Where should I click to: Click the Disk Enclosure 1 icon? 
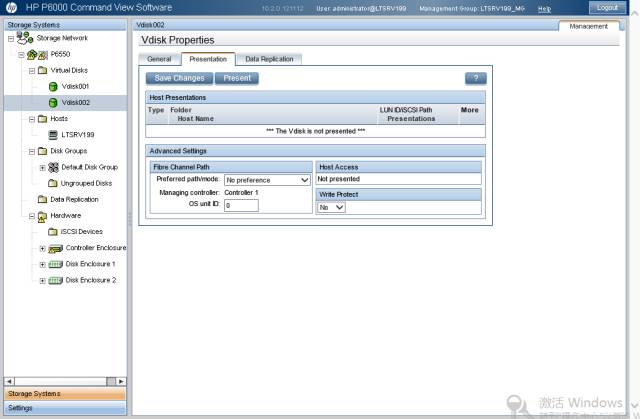(x=55, y=264)
